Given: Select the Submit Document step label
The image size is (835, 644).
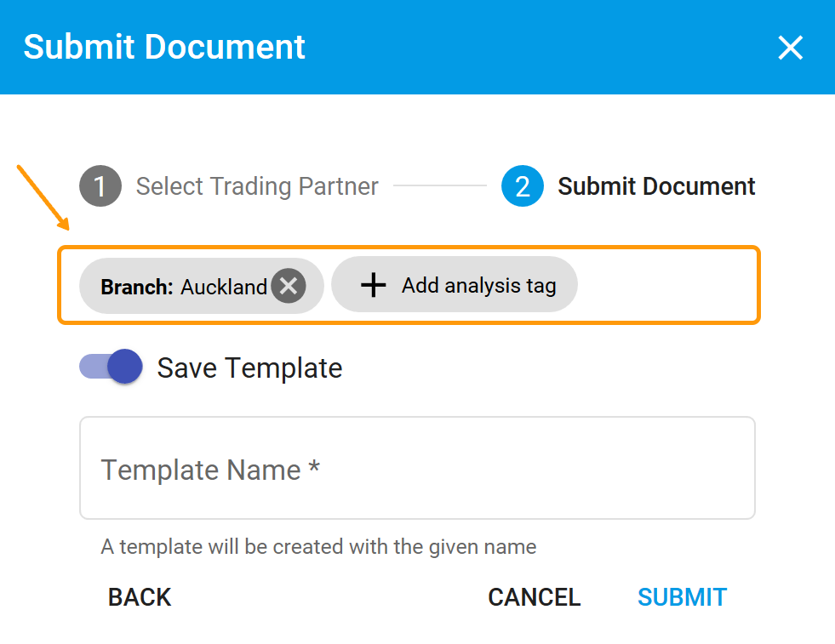Looking at the screenshot, I should pyautogui.click(x=655, y=185).
